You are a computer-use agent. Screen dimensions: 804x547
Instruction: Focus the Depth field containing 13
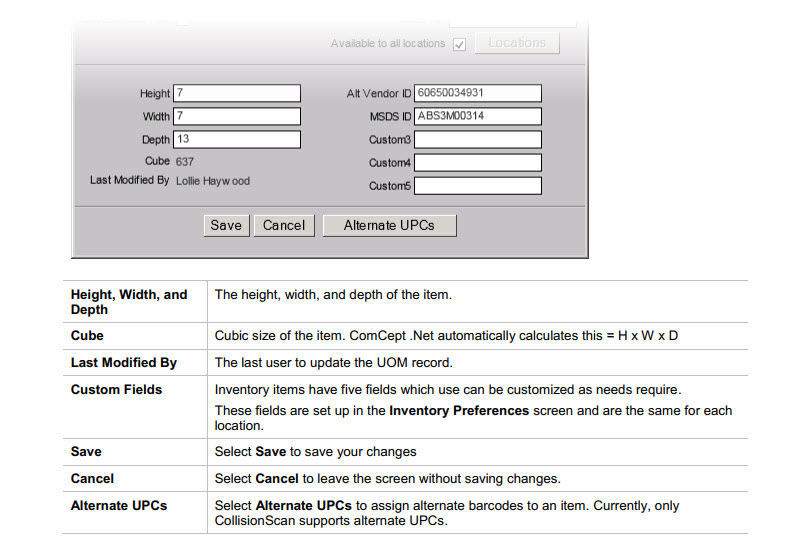(237, 139)
